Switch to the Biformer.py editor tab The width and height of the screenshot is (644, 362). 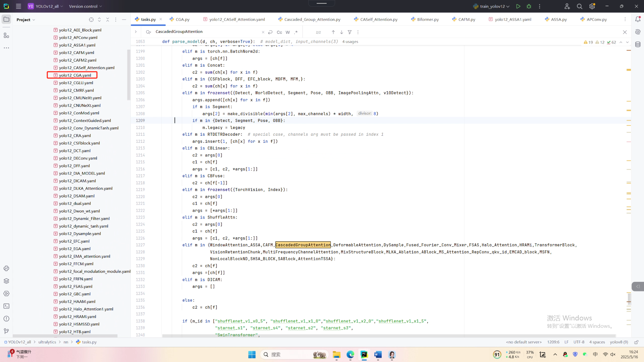point(428,19)
